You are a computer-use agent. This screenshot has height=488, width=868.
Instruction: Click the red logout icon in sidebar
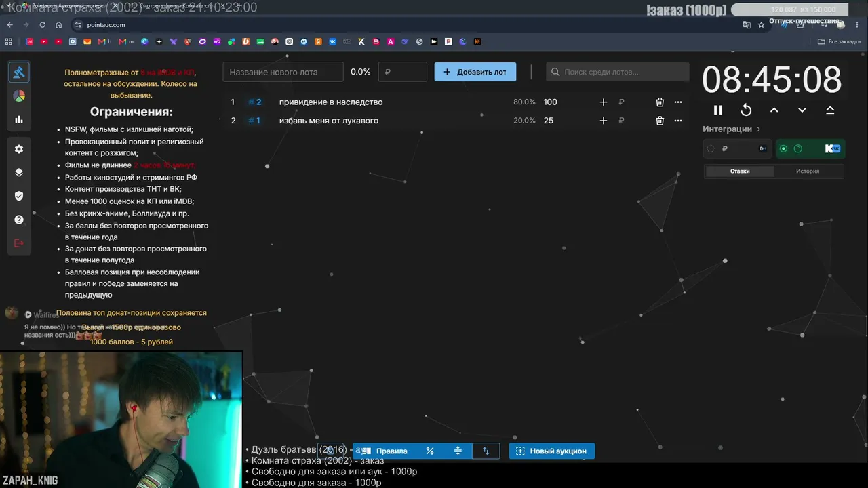[19, 243]
